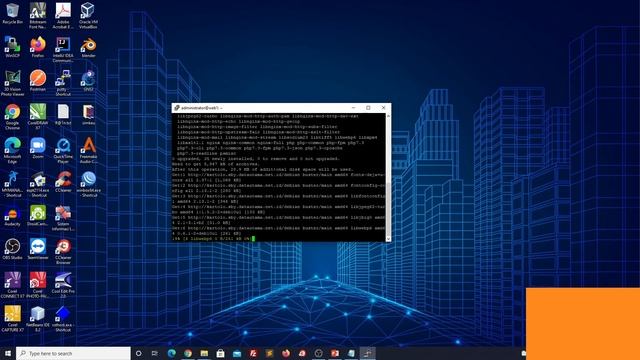Open Microsoft Store from the taskbar

coord(220,353)
